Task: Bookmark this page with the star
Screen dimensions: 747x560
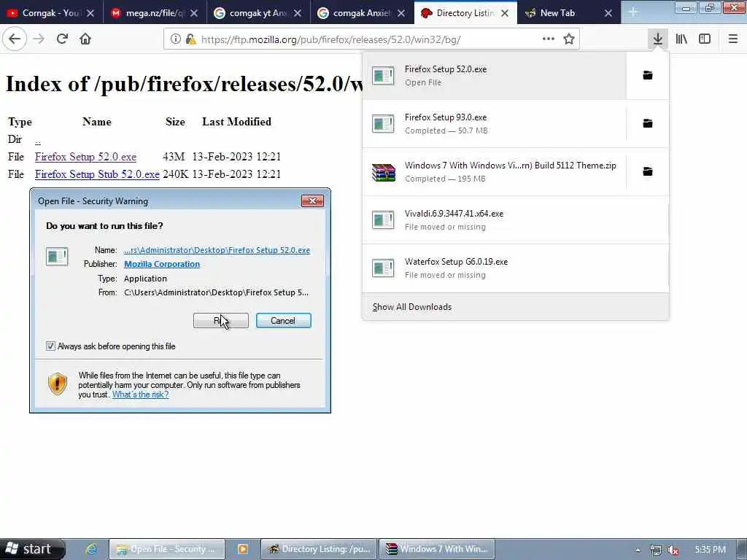Action: (569, 39)
